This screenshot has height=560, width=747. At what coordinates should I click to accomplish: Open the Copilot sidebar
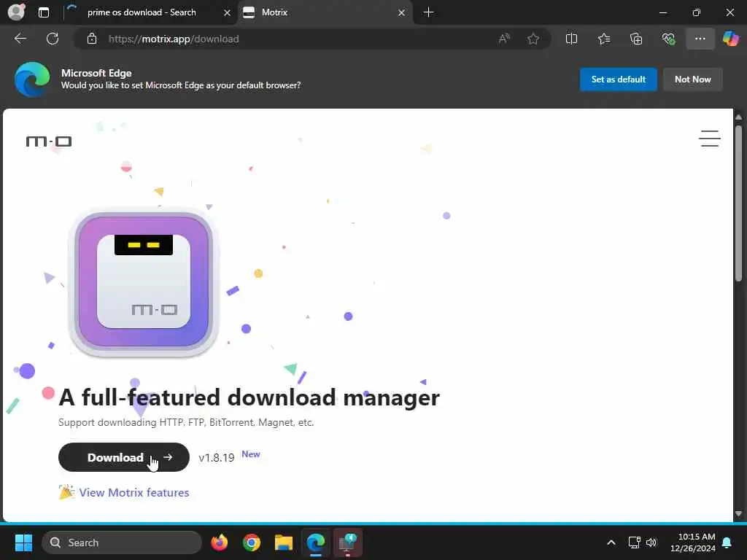tap(730, 39)
